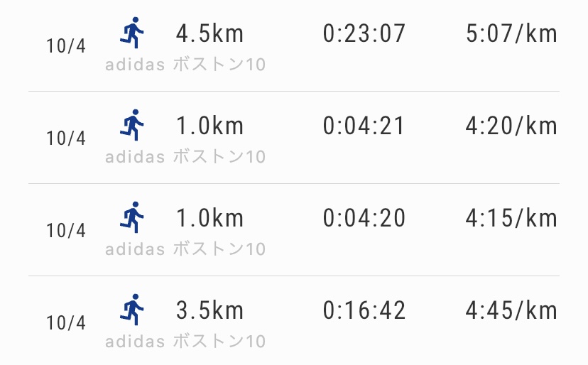The height and width of the screenshot is (365, 588).
Task: Click the 5:07/km pace
Action: point(511,33)
